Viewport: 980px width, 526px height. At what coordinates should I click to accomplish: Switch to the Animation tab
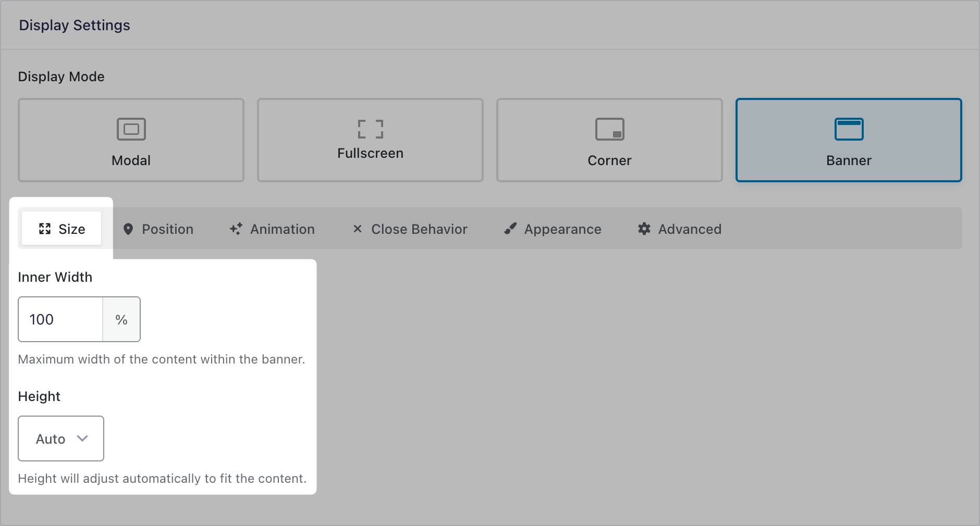[x=272, y=229]
